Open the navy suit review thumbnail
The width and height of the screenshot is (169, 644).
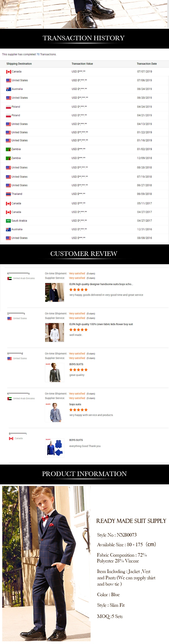click(x=55, y=292)
